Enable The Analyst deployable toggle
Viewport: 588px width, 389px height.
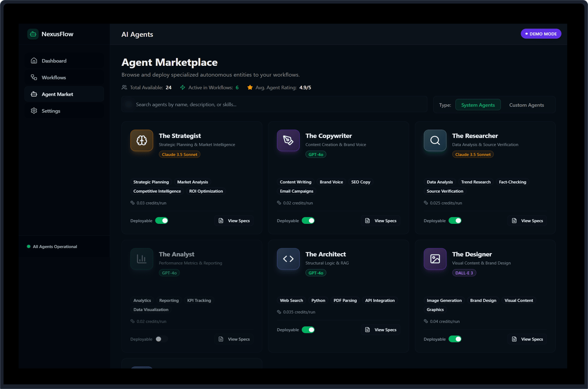tap(161, 339)
